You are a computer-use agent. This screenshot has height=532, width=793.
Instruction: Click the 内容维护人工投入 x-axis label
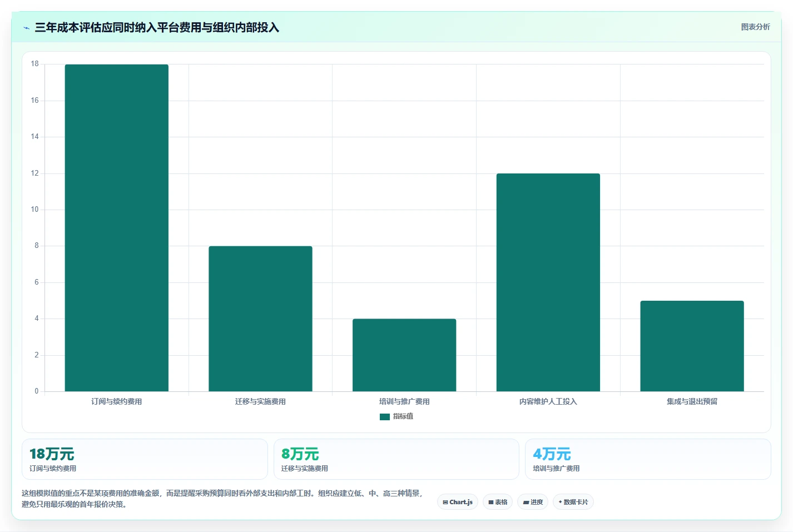[x=548, y=401]
